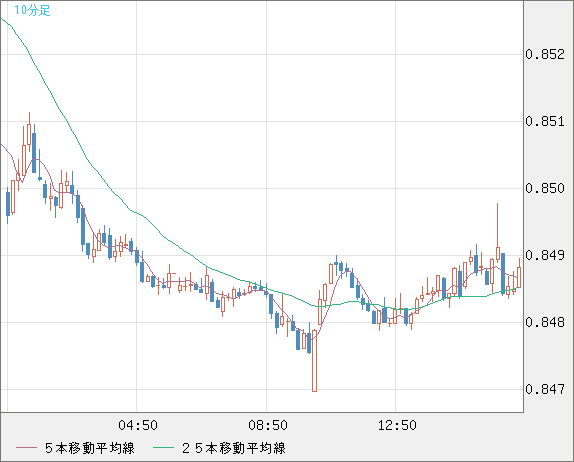Click the purple 5-period average legend line
Screen dimensions: 574x462
tap(26, 448)
